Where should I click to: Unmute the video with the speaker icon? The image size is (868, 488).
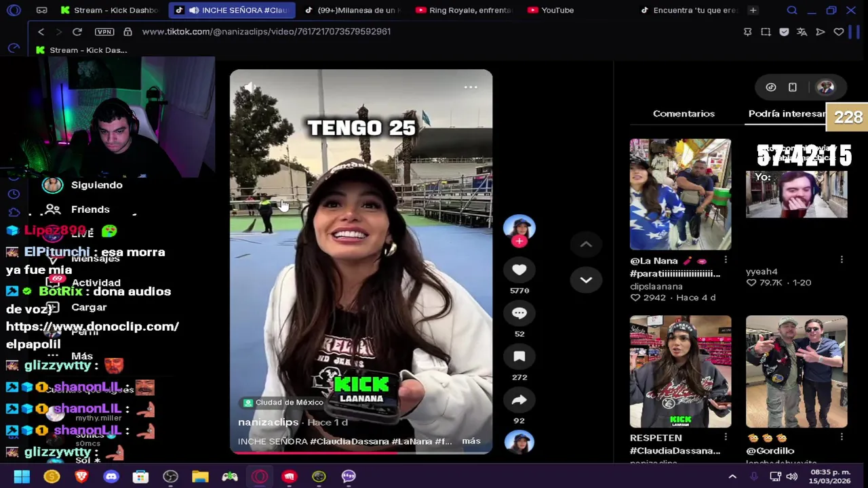click(x=250, y=87)
